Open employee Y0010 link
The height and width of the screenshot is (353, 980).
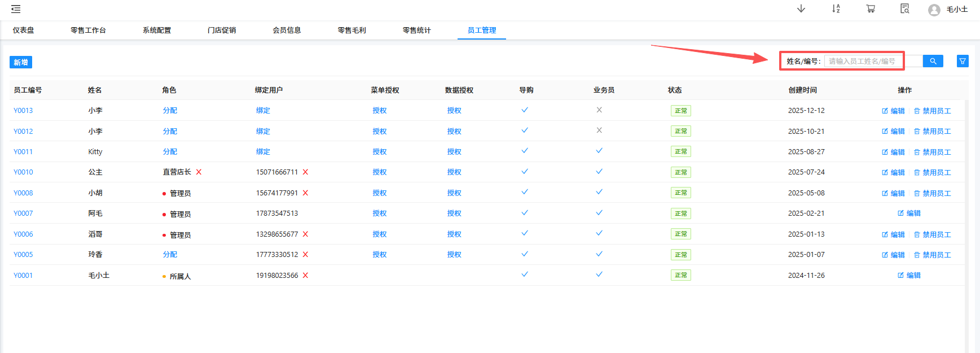point(23,172)
